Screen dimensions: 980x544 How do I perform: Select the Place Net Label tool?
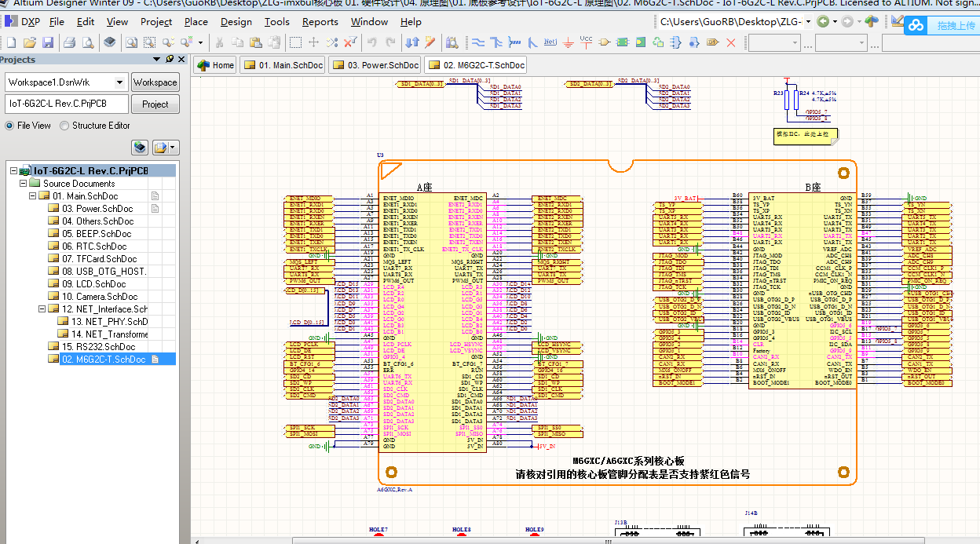pos(550,42)
